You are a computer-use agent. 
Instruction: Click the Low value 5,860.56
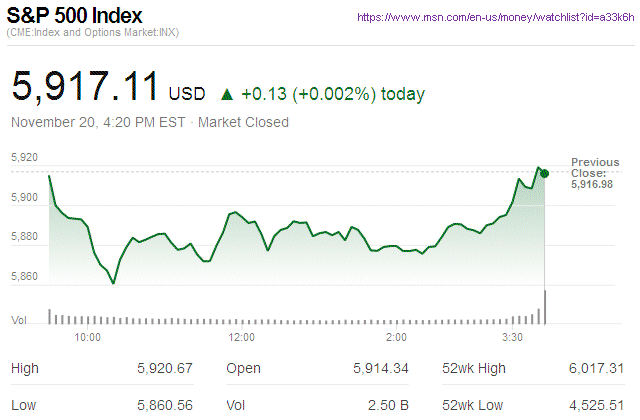click(163, 405)
